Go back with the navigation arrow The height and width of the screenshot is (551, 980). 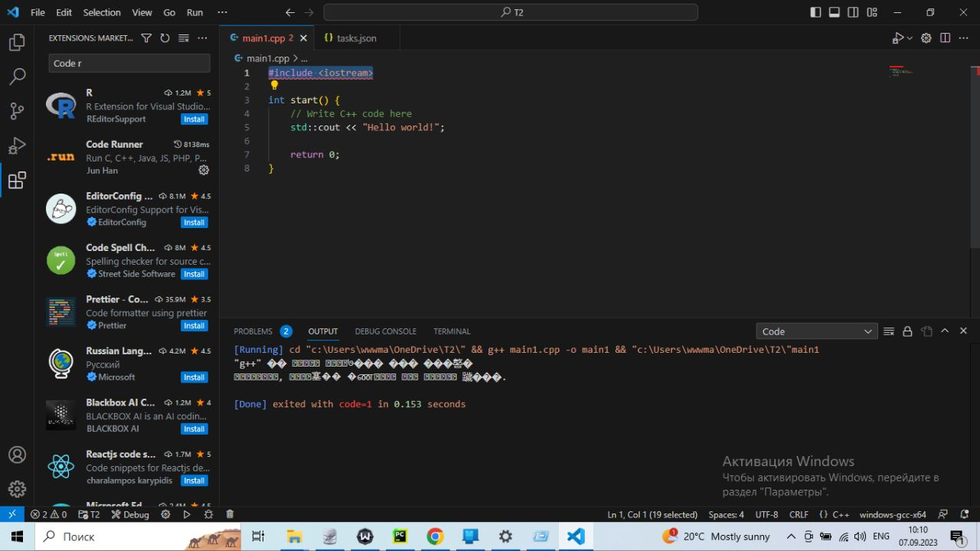point(290,12)
